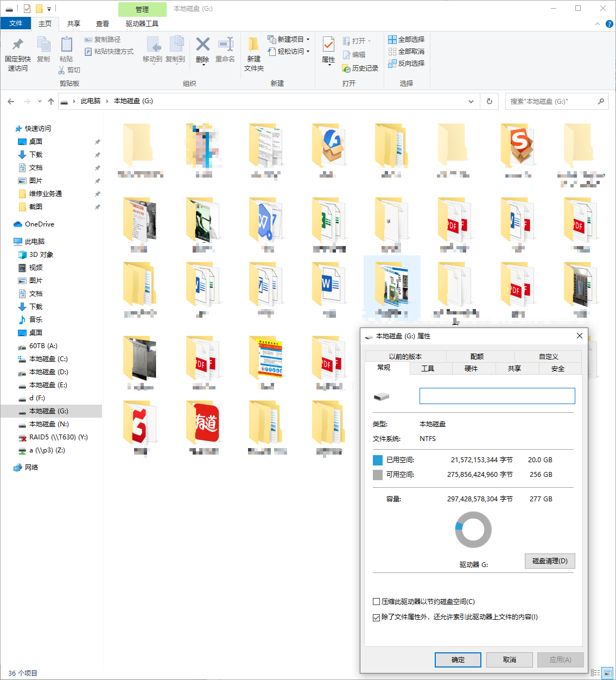This screenshot has height=680, width=616.
Task: Uncheck the 允许索引此驱动器上文件 checkbox
Action: pos(376,617)
